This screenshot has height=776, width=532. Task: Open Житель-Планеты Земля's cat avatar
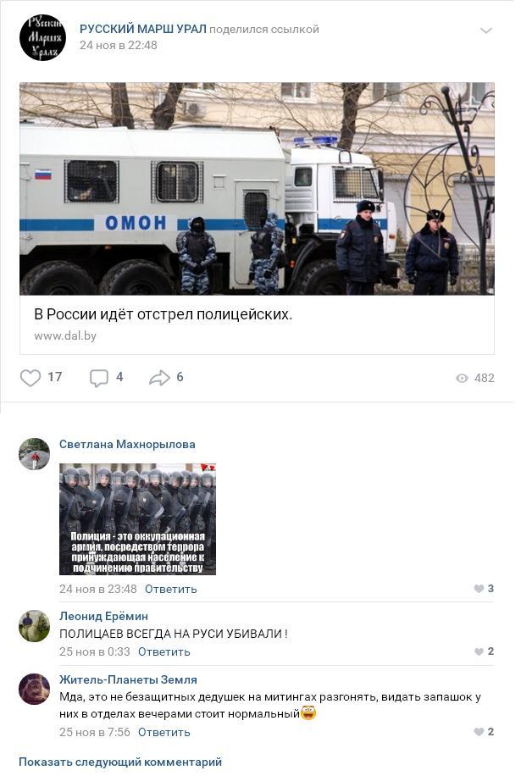tap(34, 689)
